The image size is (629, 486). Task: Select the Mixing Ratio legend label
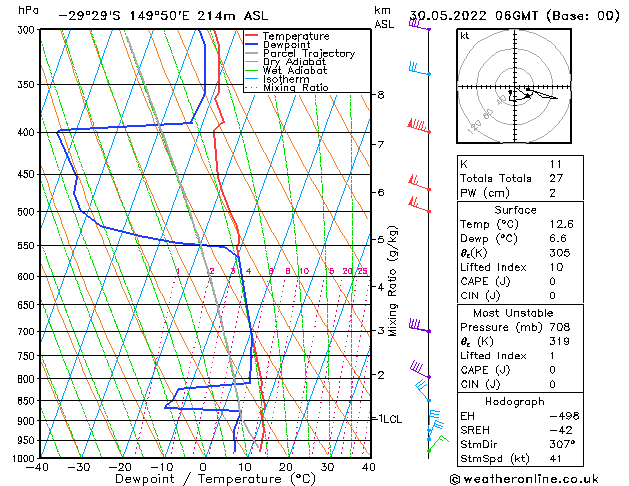tap(296, 87)
